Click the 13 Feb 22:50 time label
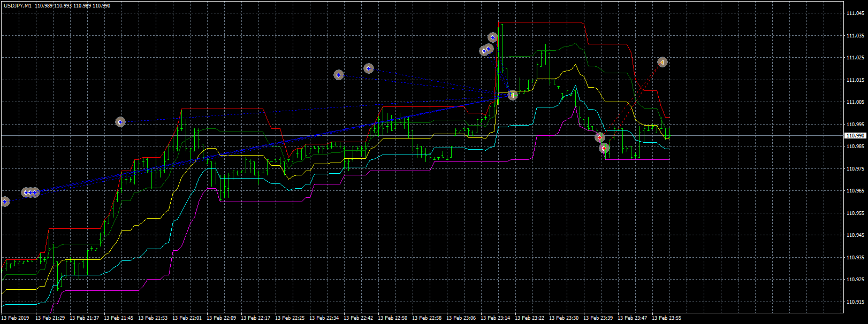868x324 pixels. click(x=392, y=318)
